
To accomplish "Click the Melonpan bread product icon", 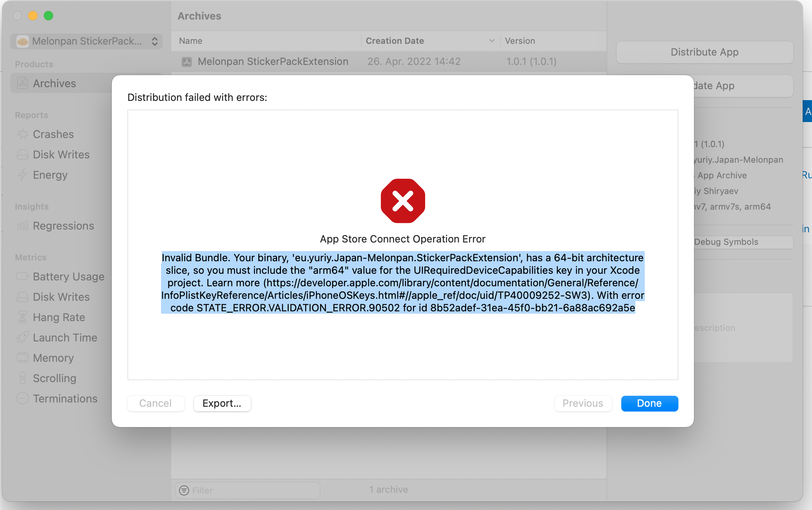I will 23,41.
